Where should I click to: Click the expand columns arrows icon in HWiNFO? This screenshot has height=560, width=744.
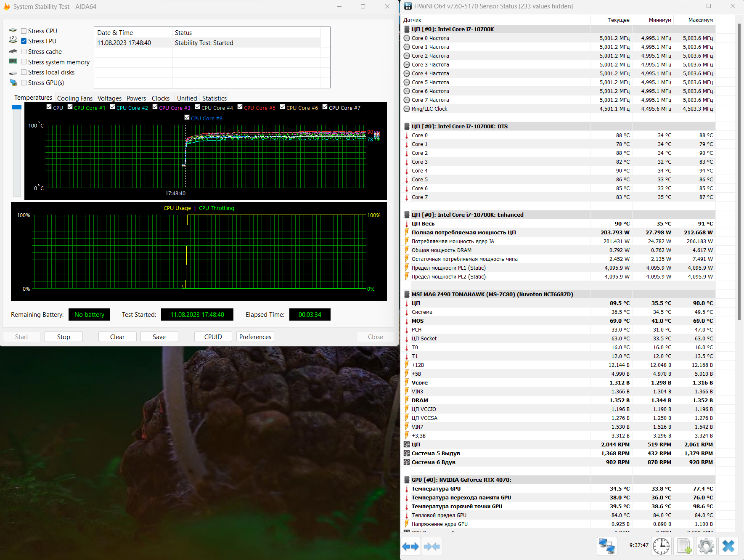(x=410, y=547)
